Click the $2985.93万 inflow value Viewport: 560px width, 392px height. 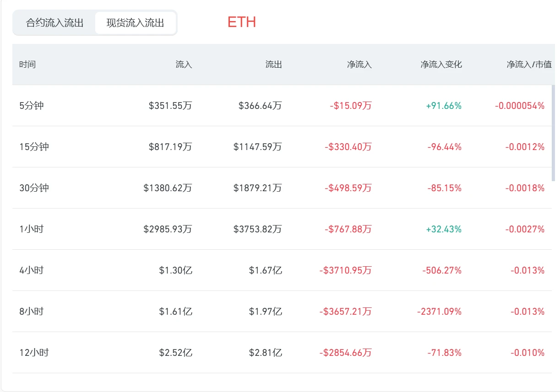(x=168, y=229)
